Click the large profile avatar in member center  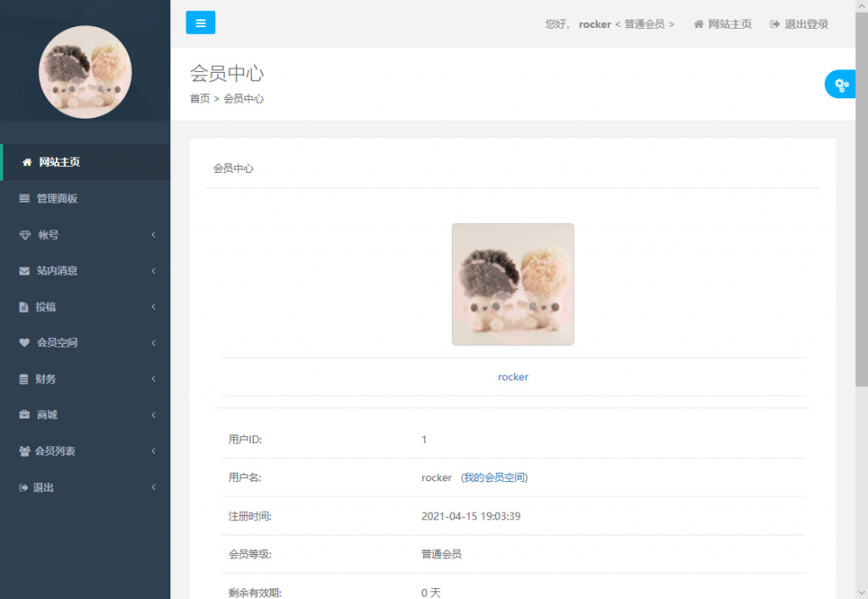[x=513, y=284]
